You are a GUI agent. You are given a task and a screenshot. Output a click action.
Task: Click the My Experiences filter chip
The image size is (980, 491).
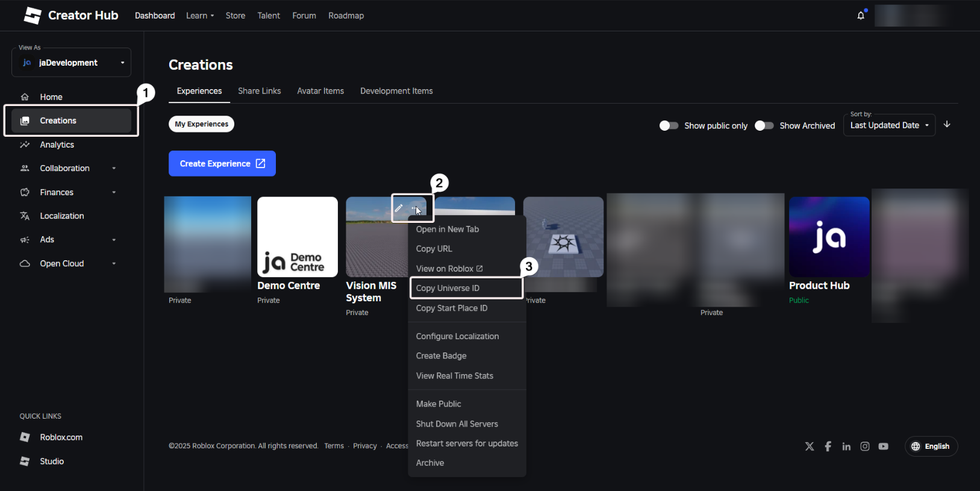tap(201, 124)
